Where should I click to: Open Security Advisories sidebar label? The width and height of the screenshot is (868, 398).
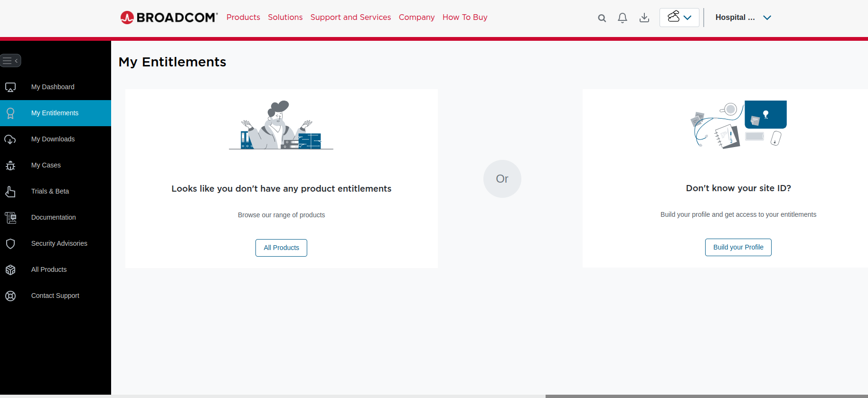point(59,243)
